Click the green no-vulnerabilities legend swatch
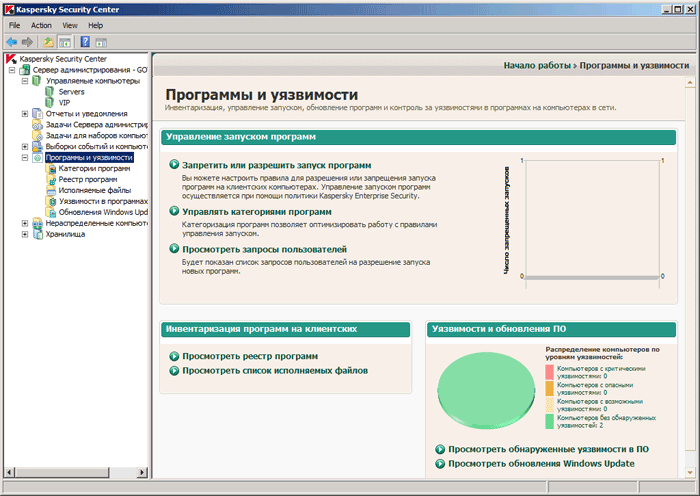Image resolution: width=700 pixels, height=496 pixels. (x=550, y=421)
